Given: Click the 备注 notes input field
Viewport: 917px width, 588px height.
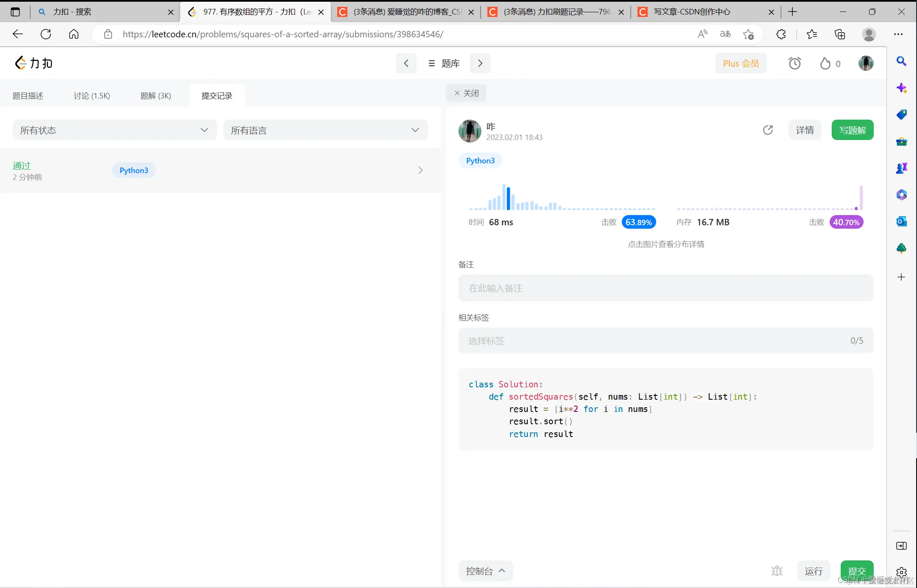Looking at the screenshot, I should click(665, 288).
